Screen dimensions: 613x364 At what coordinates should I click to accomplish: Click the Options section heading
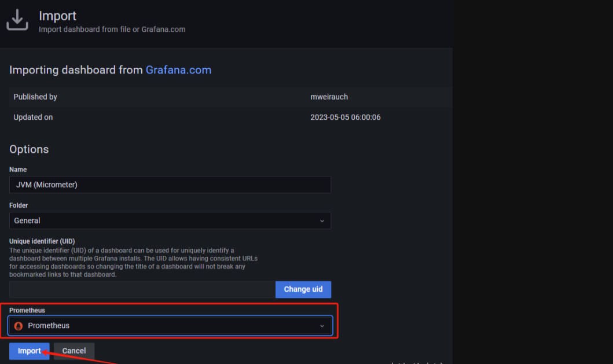(29, 149)
